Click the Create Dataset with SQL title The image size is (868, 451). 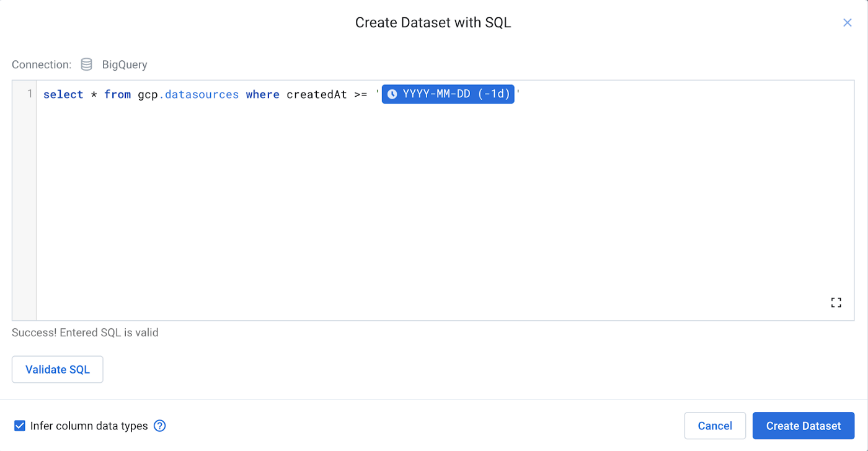tap(433, 23)
